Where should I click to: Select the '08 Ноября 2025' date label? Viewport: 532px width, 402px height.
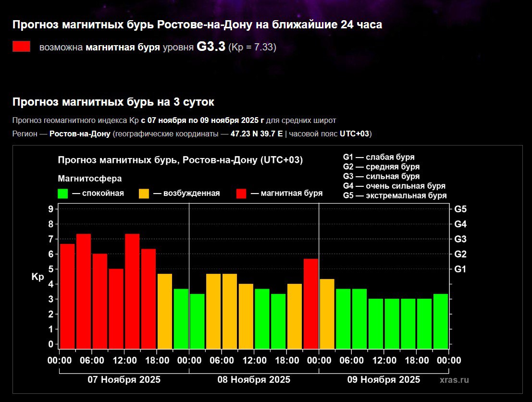254,379
